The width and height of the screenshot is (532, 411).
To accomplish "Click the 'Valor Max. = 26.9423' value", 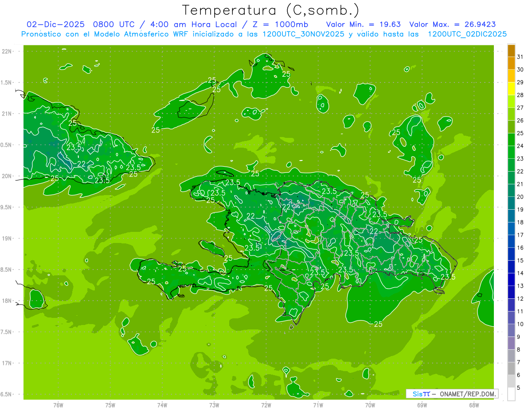I will pos(453,24).
